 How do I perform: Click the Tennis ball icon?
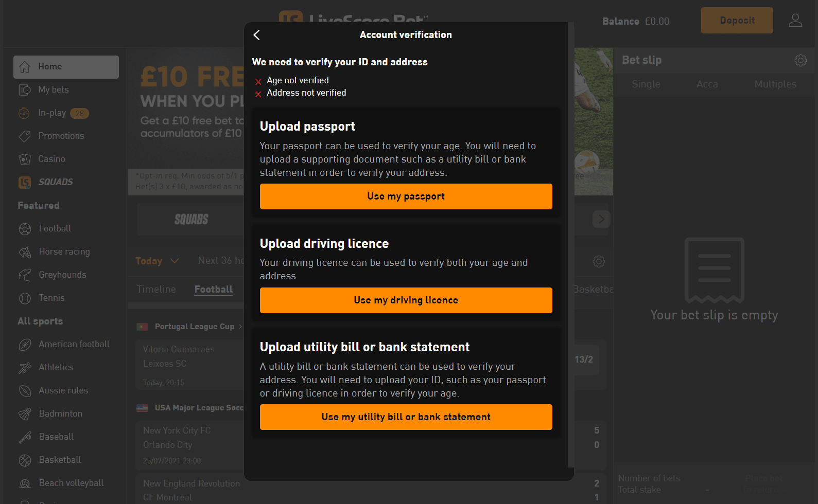coord(25,298)
